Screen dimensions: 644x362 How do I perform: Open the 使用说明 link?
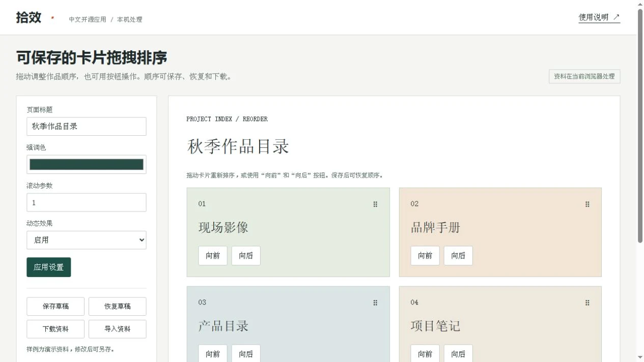(599, 17)
